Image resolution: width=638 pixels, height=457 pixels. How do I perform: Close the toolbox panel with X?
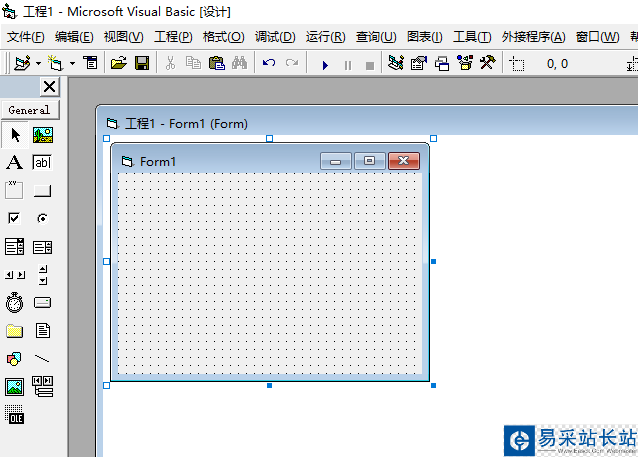point(49,87)
